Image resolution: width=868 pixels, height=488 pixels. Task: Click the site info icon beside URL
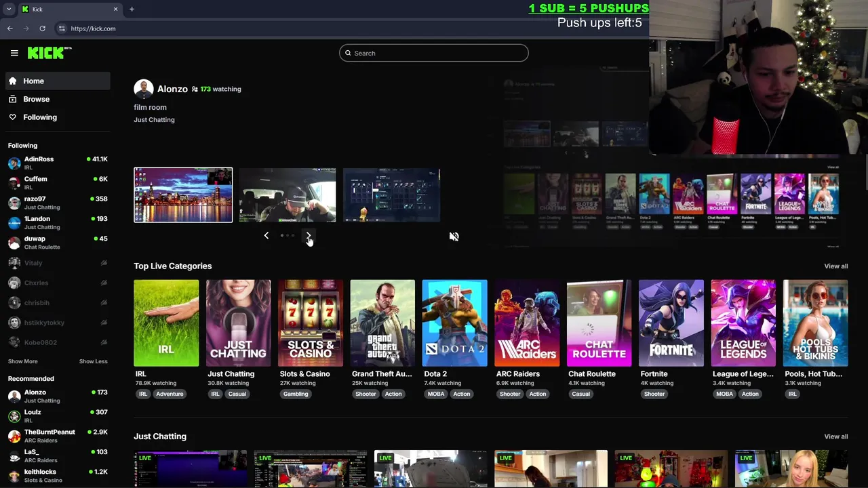coord(62,28)
